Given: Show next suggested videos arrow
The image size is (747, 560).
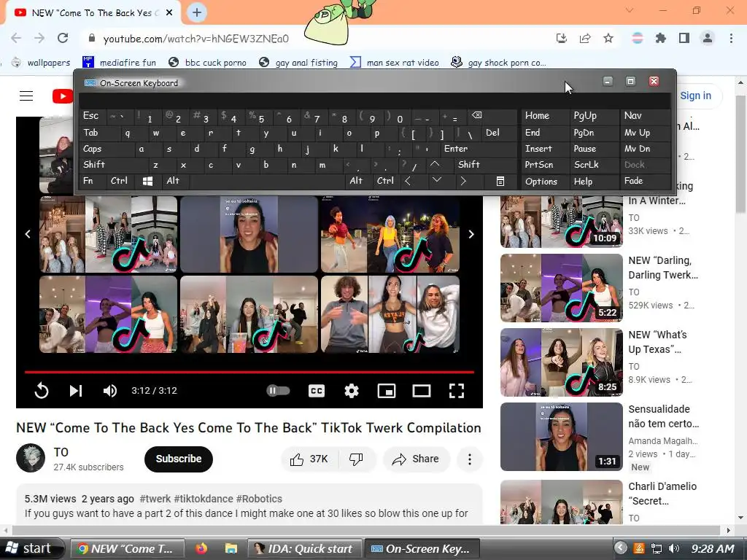Looking at the screenshot, I should pyautogui.click(x=471, y=234).
